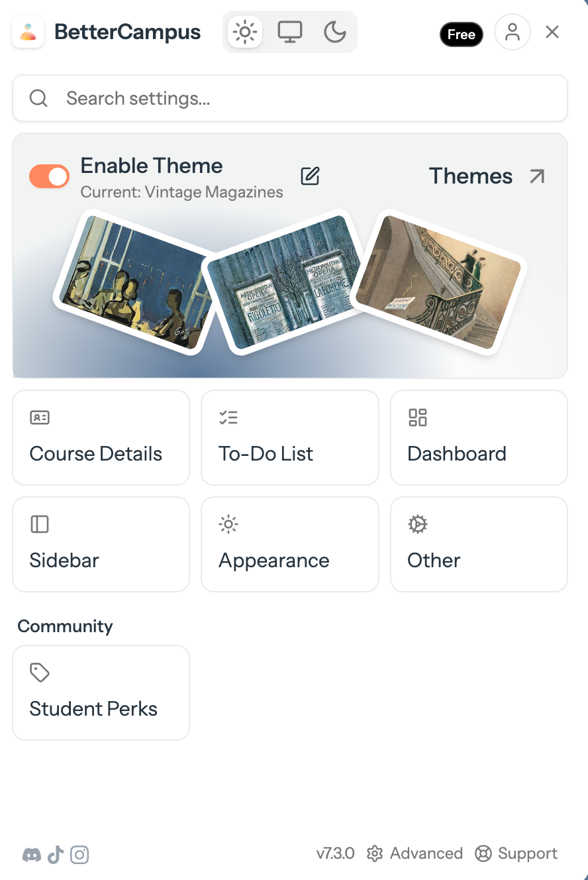Image resolution: width=588 pixels, height=880 pixels.
Task: Open the Instagram social icon
Action: tap(79, 855)
